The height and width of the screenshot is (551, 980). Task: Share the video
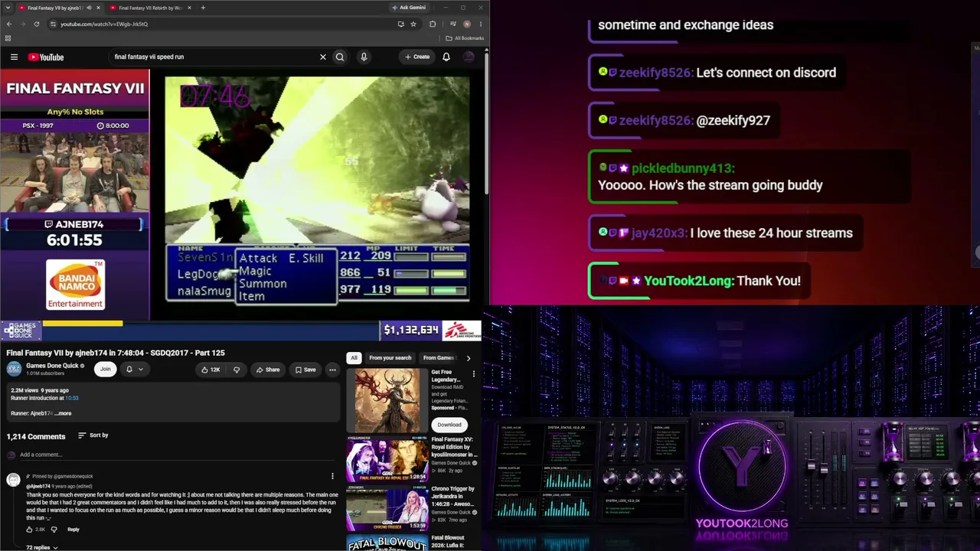point(268,370)
